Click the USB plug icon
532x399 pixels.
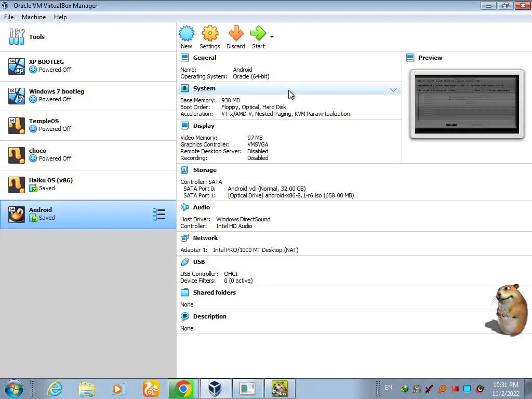pyautogui.click(x=184, y=262)
